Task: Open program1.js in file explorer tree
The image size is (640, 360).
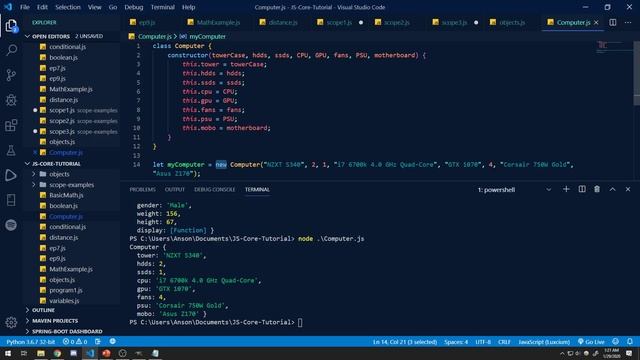Action: point(66,290)
